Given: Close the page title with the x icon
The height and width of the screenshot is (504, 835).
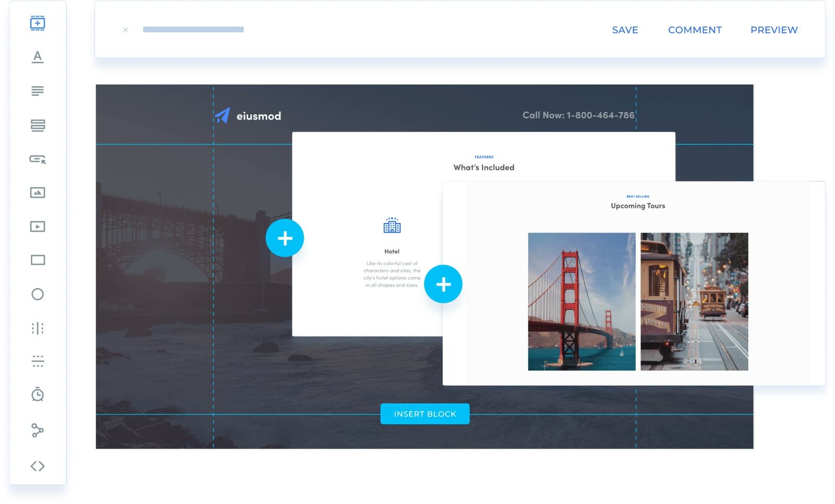Looking at the screenshot, I should 125,30.
